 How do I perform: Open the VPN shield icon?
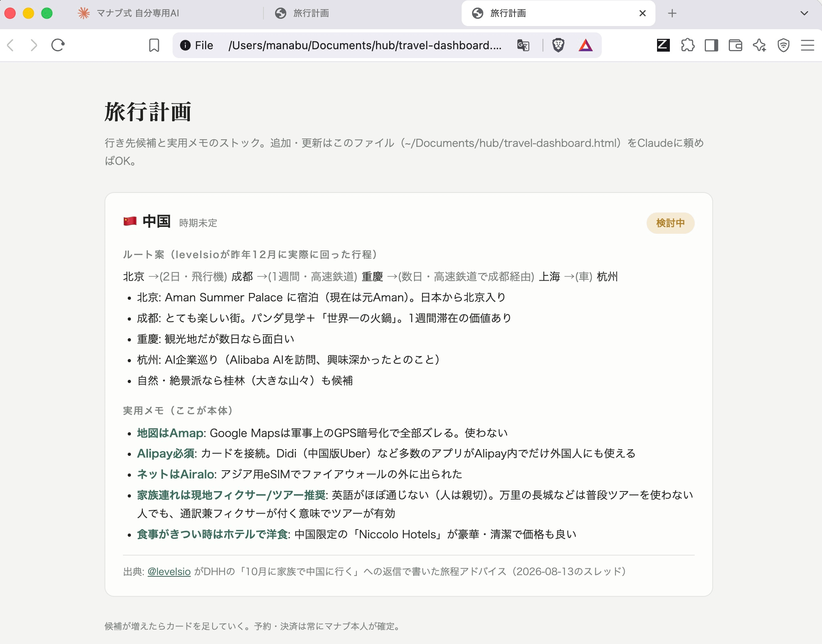point(784,45)
